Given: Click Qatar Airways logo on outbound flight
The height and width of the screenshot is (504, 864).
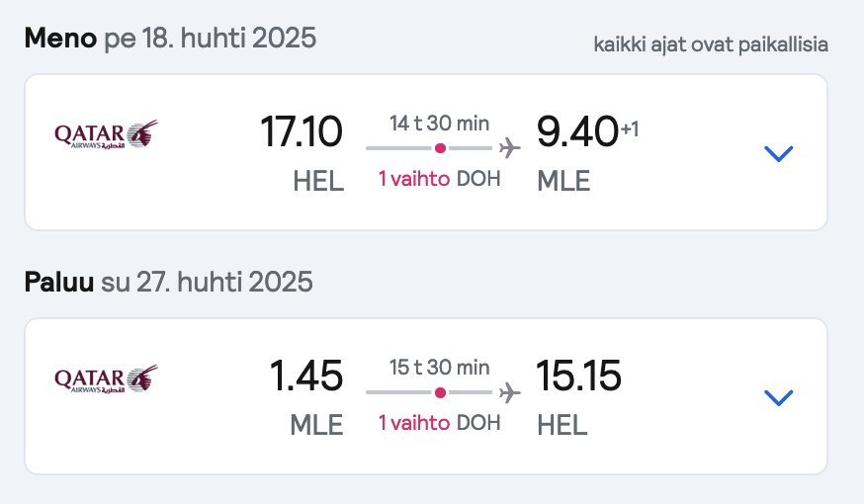Looking at the screenshot, I should (107, 134).
